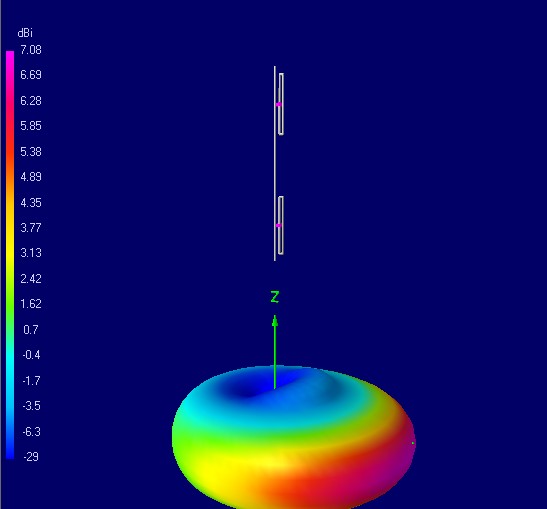Click the dBi unit label above scale

(25, 33)
